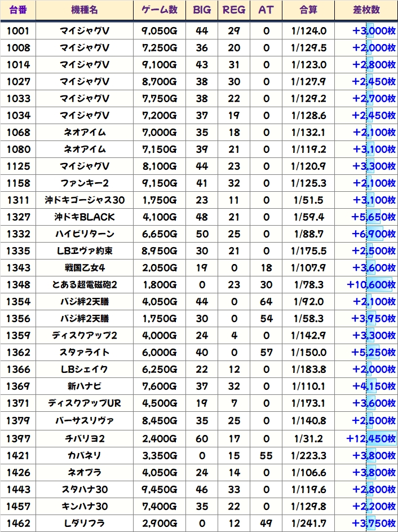The height and width of the screenshot is (532, 398).
Task: Click the +10,600枚 difference value
Action: point(371,285)
